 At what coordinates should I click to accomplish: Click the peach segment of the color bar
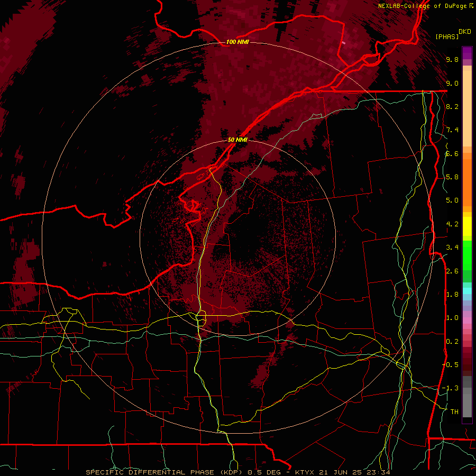pos(467,108)
